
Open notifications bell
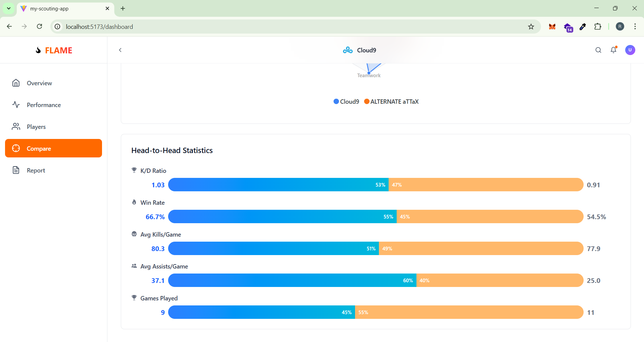(x=613, y=50)
